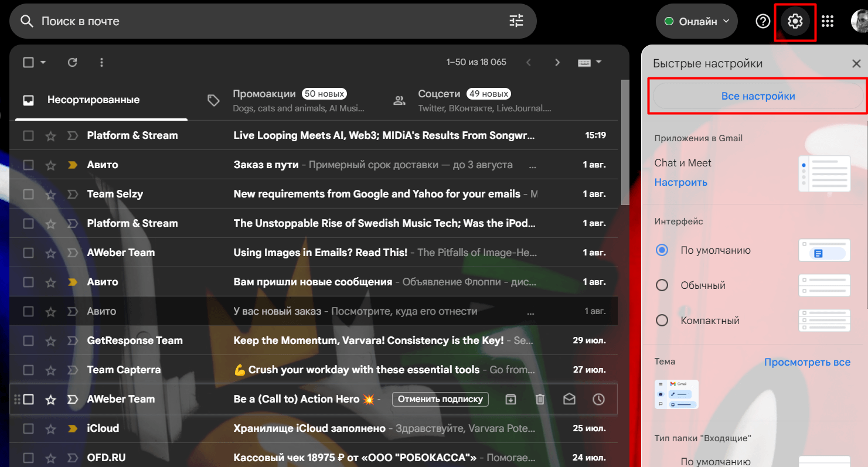Image resolution: width=868 pixels, height=467 pixels.
Task: Toggle importance marker on Team Capterra email
Action: click(x=73, y=370)
